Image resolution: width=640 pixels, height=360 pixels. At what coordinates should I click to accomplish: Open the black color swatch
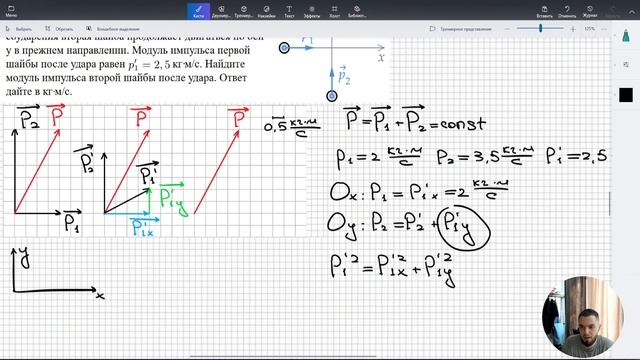(x=626, y=95)
